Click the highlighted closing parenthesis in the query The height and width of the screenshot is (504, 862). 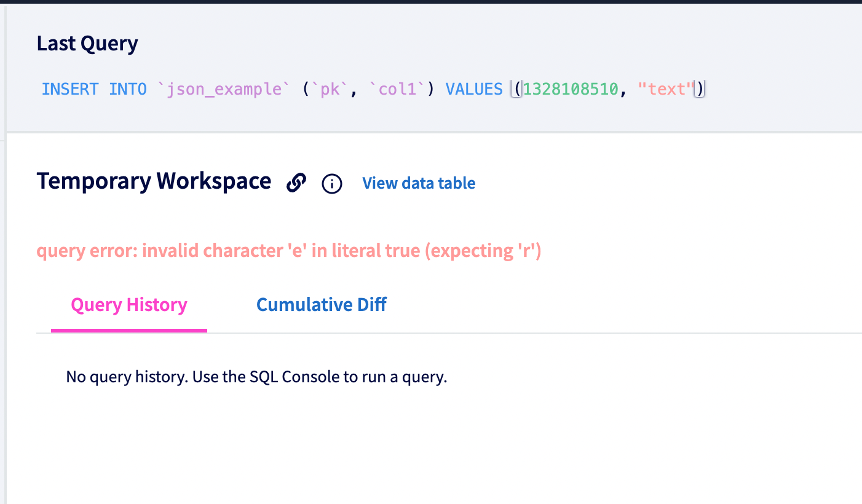700,89
